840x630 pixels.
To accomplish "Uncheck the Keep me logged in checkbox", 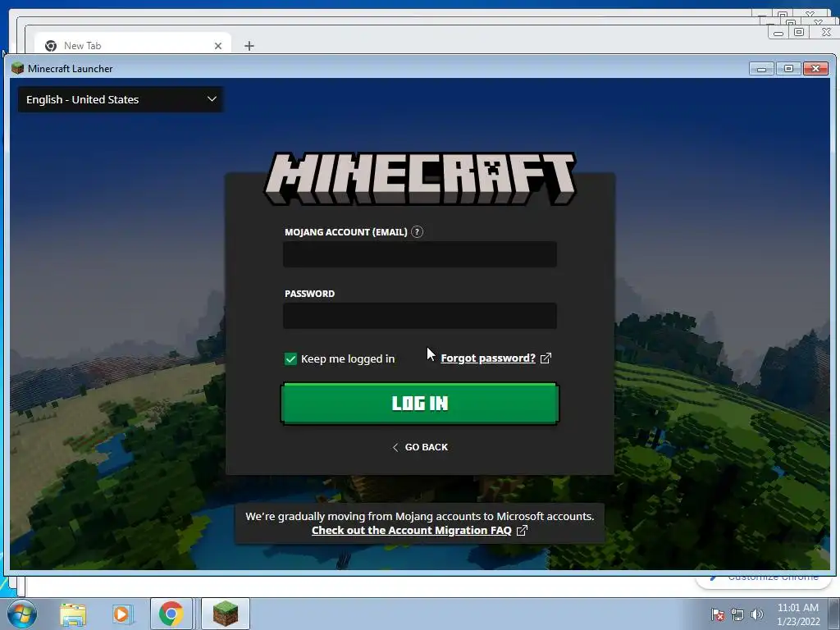I will tap(290, 359).
